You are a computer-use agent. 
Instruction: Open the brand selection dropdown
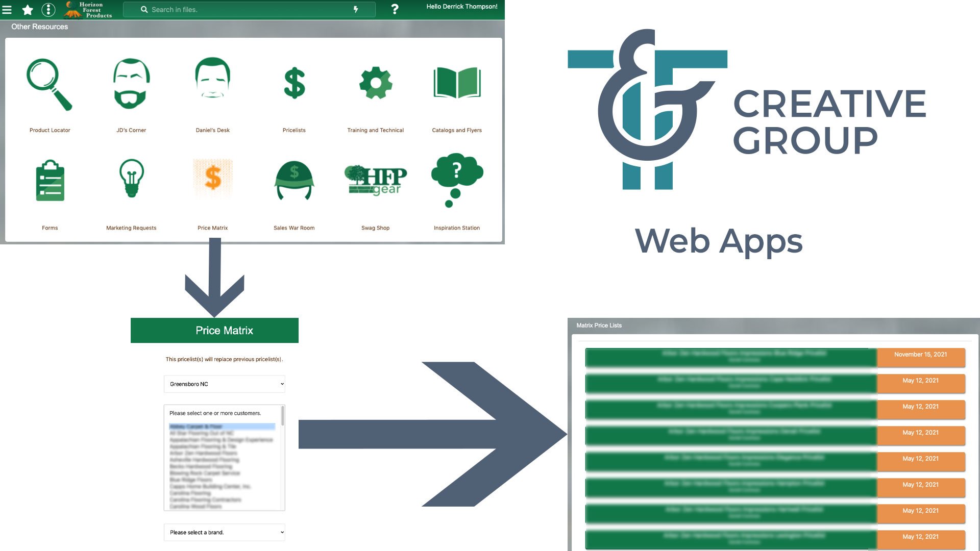[224, 532]
